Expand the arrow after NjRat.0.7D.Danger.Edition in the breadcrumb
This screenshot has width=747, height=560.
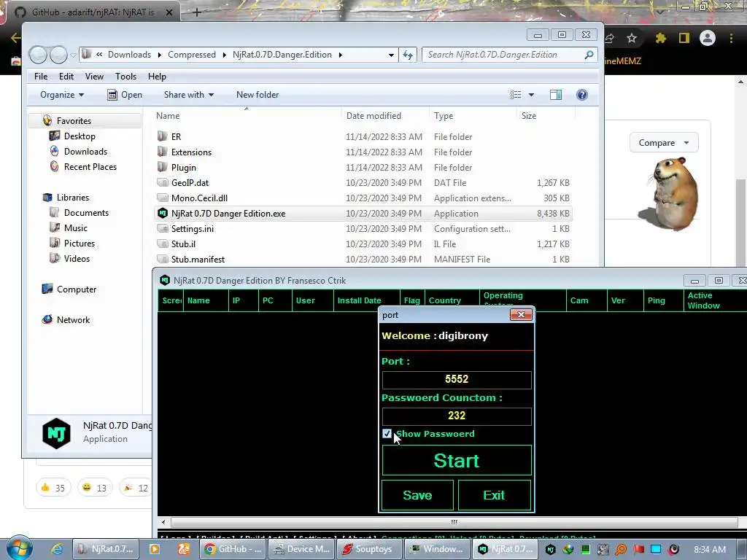[x=340, y=55]
